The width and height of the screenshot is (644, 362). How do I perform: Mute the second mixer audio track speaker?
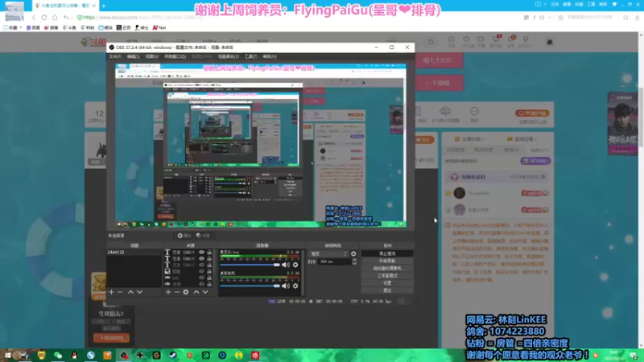coord(286,286)
